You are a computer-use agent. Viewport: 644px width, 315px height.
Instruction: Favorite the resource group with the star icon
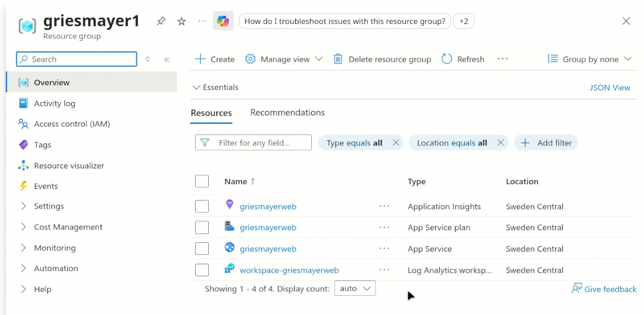coord(182,21)
